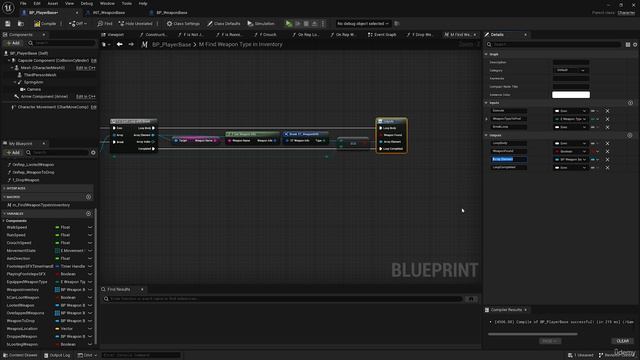
Task: Open the File menu
Action: pos(23,4)
